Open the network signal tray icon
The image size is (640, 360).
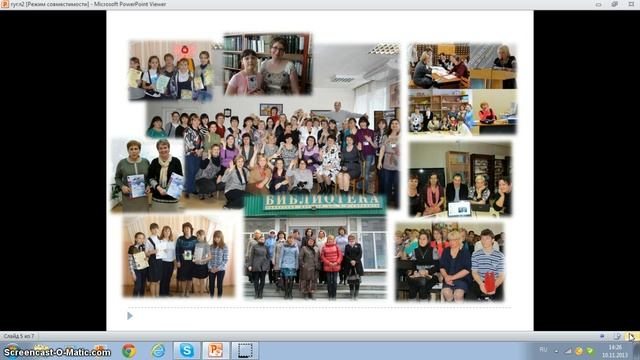568,351
